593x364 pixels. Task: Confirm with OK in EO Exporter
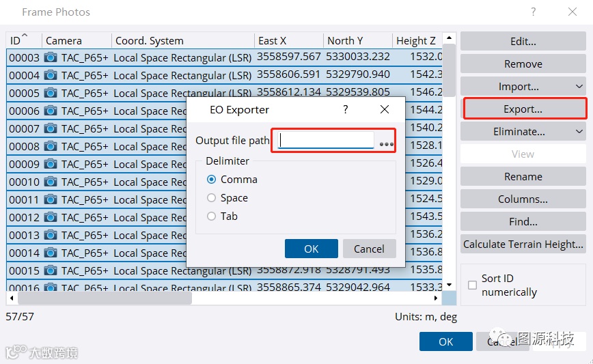312,249
